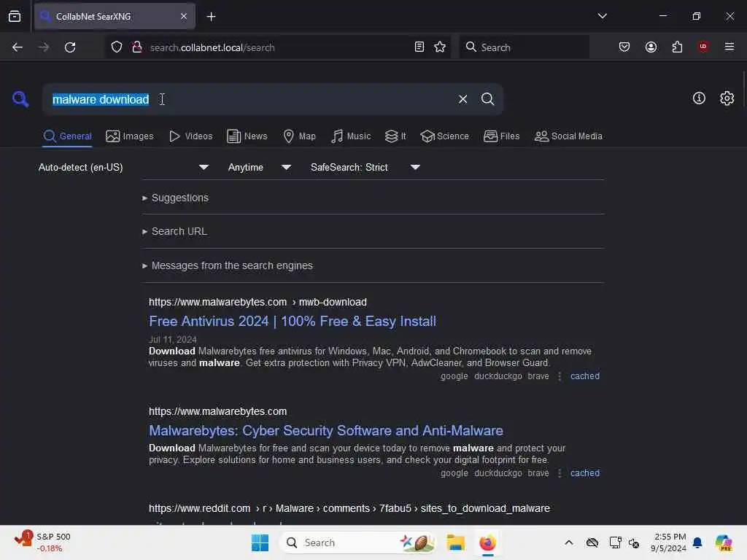Screen dimensions: 747x560
Task: Switch to the Music tab
Action: 351,136
